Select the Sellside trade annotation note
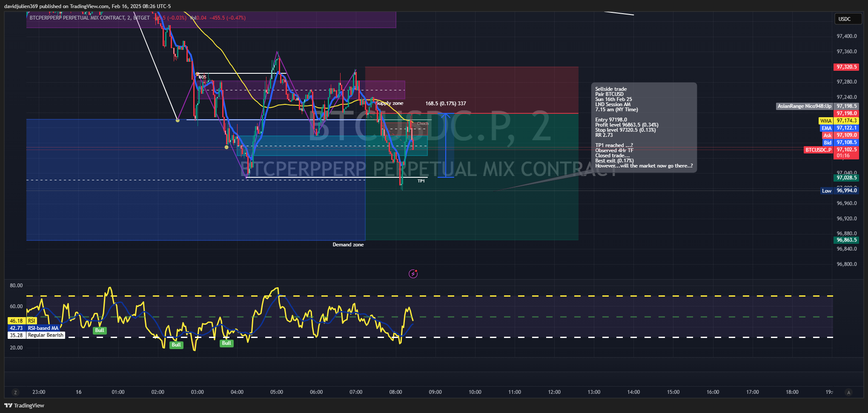Screen dimensions: 868x413 point(644,127)
